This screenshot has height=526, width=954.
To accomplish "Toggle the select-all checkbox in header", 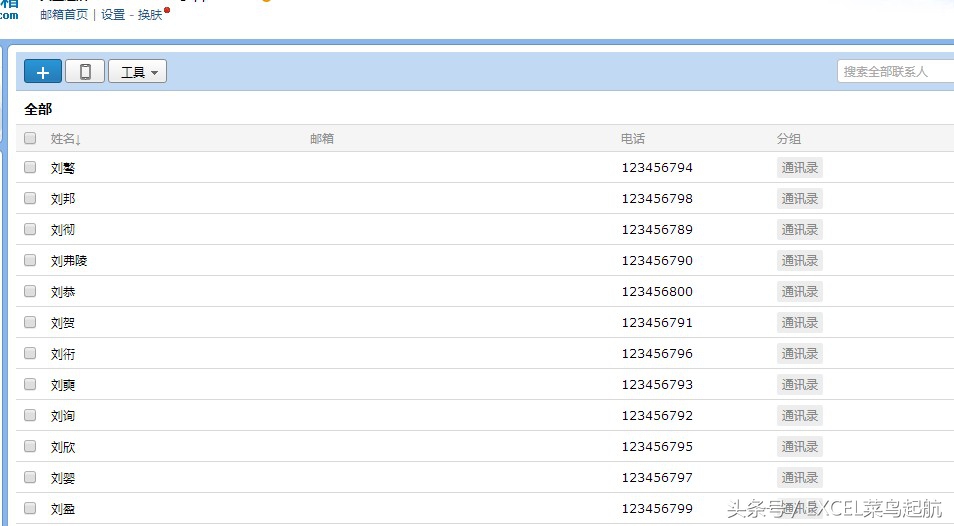I will point(30,138).
